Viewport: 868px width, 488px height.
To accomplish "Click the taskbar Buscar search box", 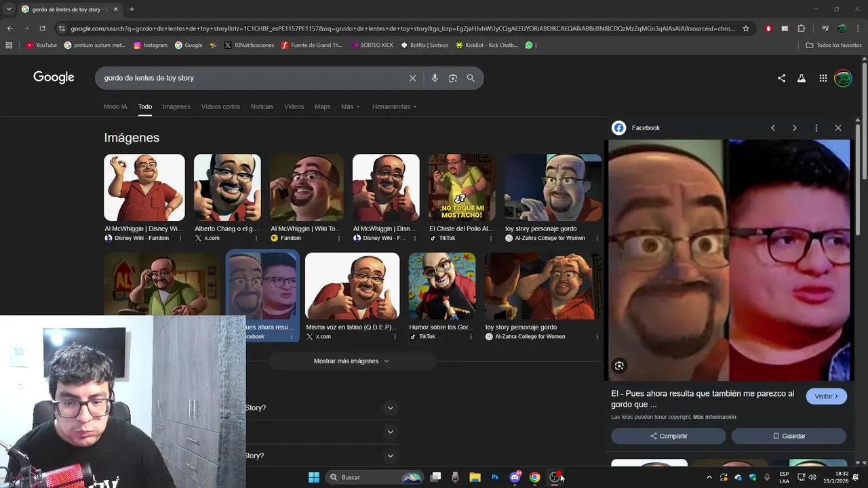I will coord(374,477).
